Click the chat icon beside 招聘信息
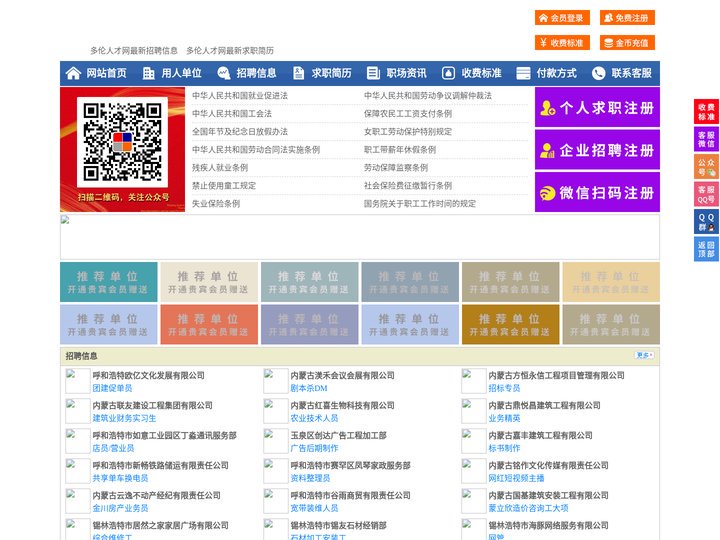720x540 pixels. coord(224,73)
